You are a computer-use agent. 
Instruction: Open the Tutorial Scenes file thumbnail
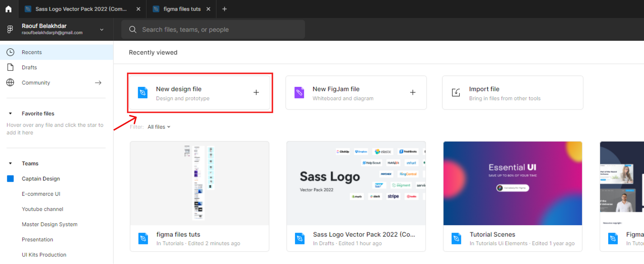coord(513,183)
